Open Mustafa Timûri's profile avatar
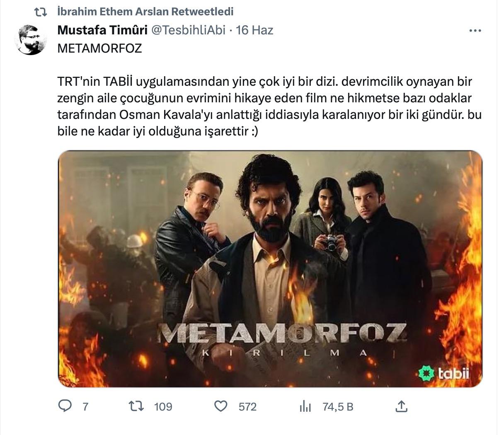The height and width of the screenshot is (435, 504). (x=31, y=40)
